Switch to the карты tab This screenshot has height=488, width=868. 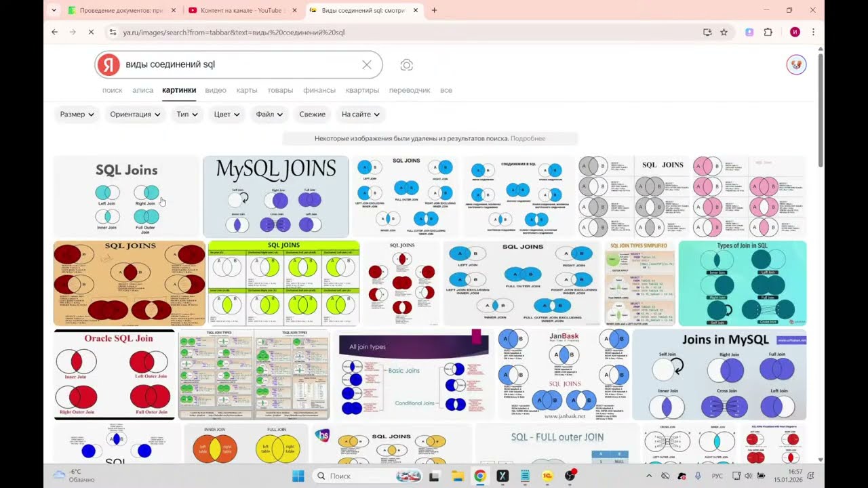247,90
